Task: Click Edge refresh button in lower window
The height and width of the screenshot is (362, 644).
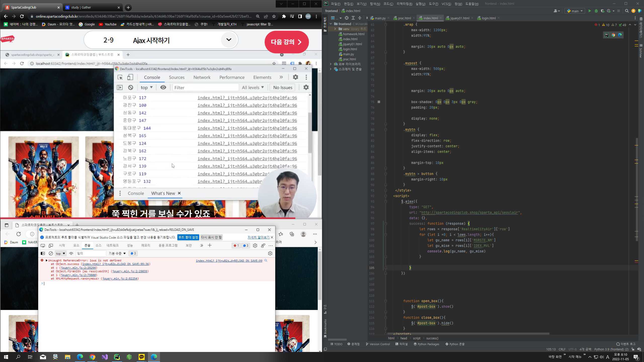Action: [19, 234]
